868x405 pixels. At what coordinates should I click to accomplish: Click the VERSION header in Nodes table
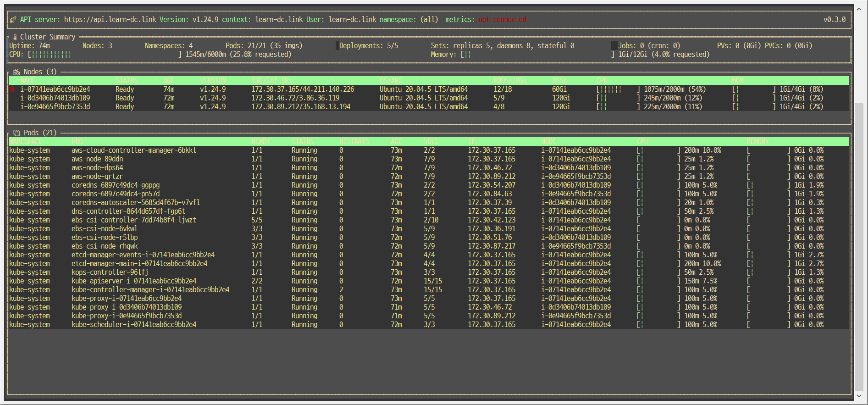coord(213,81)
